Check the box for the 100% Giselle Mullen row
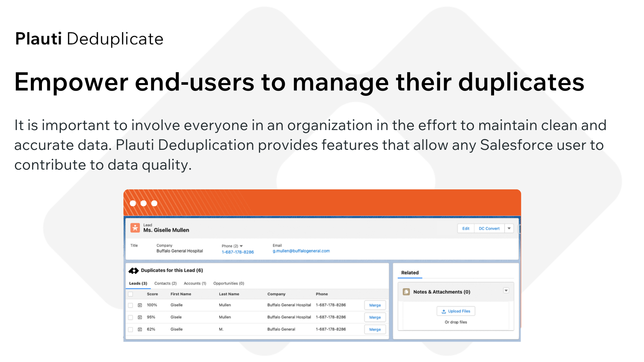644x362 pixels. [x=130, y=305]
